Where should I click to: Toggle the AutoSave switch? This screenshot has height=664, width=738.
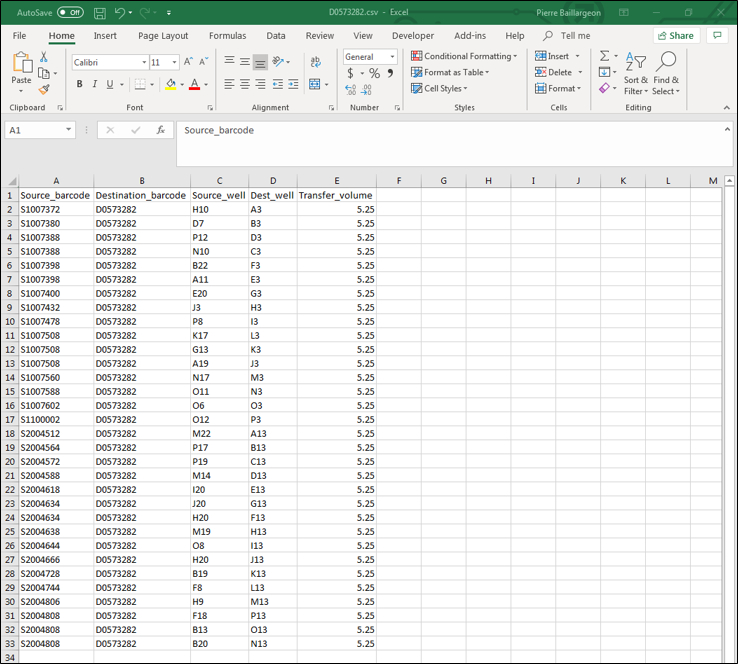click(x=70, y=12)
